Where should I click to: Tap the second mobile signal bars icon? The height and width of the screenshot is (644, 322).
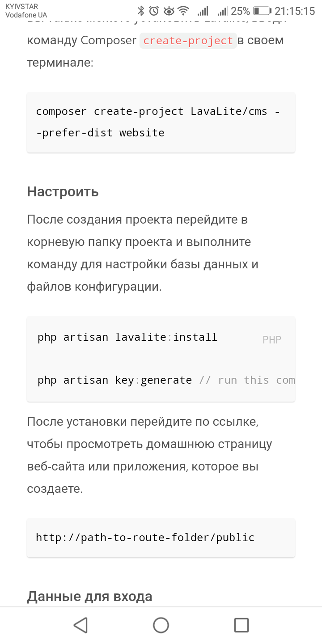(222, 11)
